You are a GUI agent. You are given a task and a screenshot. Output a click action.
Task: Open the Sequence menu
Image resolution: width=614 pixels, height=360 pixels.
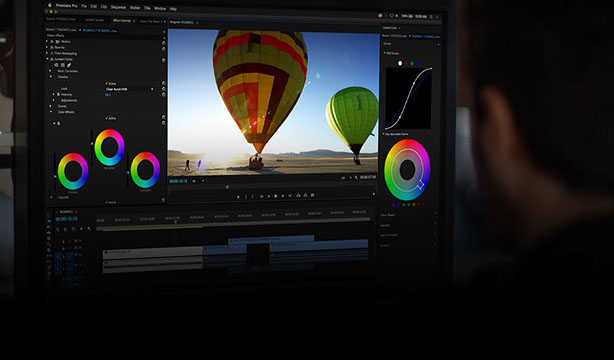118,7
